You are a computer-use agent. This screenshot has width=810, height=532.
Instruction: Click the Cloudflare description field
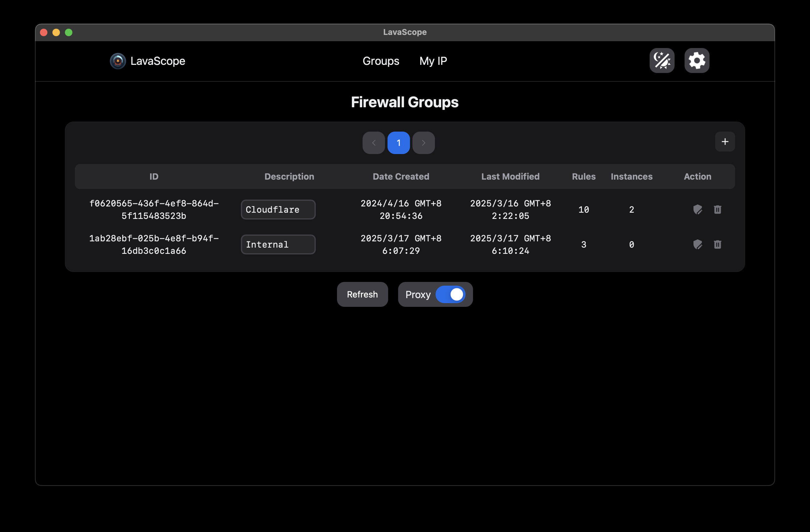click(x=278, y=210)
